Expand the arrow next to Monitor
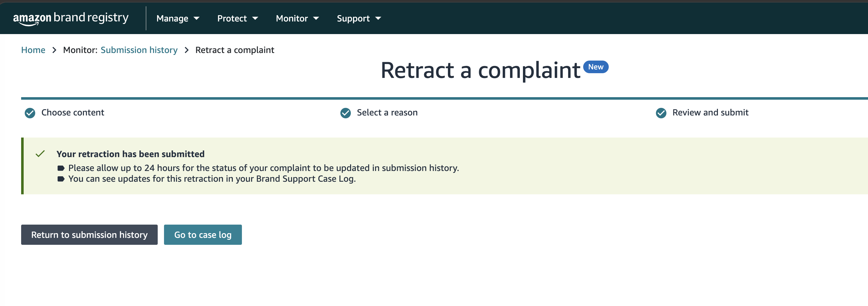The width and height of the screenshot is (868, 306). [316, 18]
